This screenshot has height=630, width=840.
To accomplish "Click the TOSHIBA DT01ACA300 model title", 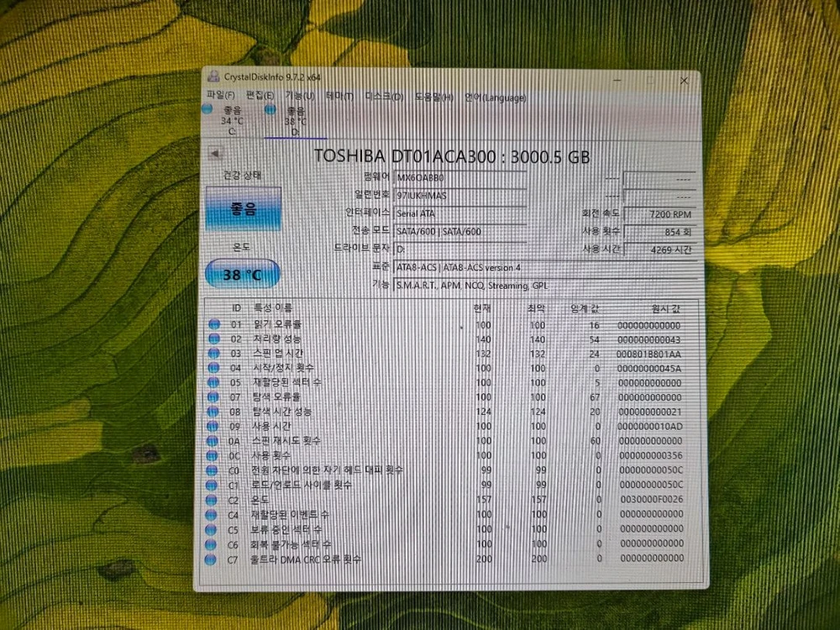I will (452, 156).
